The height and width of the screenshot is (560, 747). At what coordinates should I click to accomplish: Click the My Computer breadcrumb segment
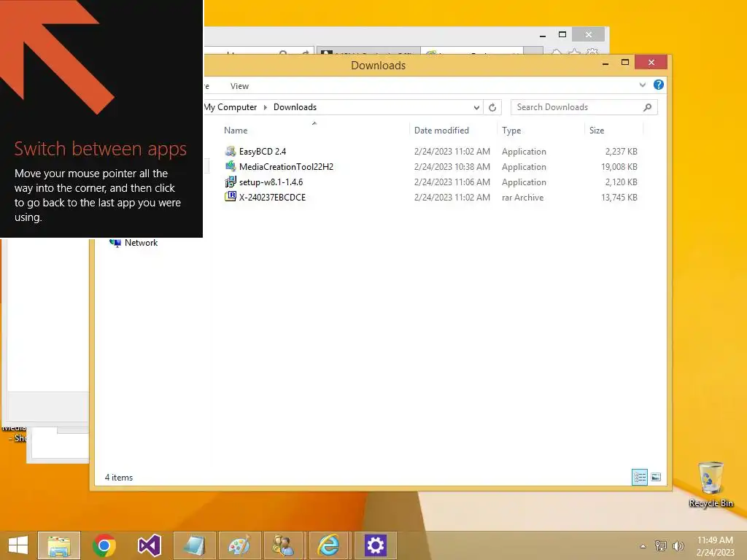coord(231,107)
